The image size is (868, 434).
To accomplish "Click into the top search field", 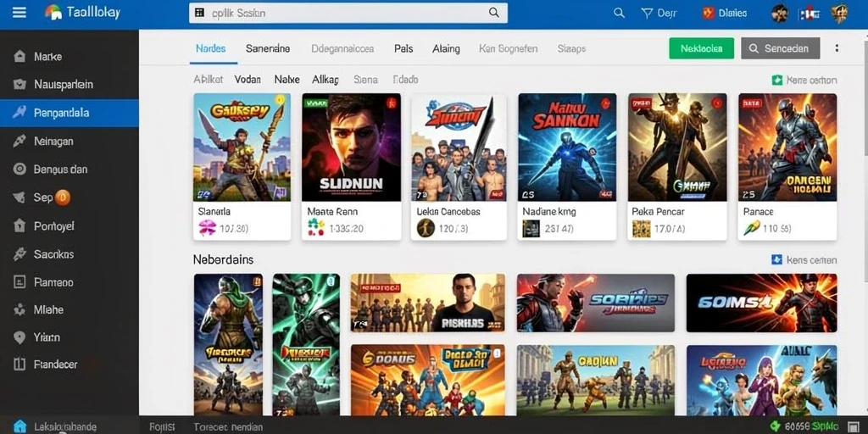I will (348, 13).
